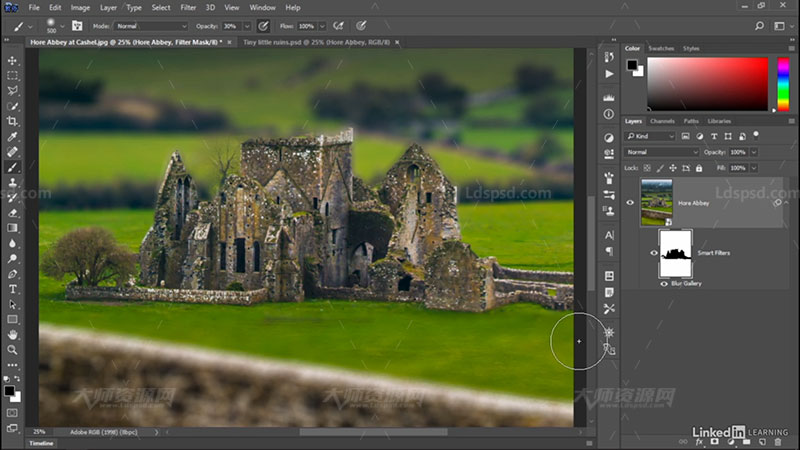
Task: Enable airbrush-style build-up
Action: (x=338, y=26)
